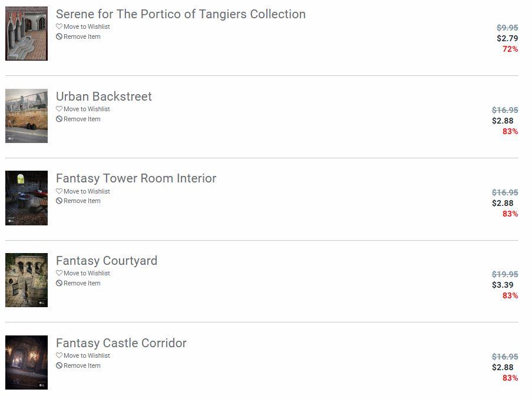This screenshot has height=399, width=532.
Task: Click heart icon beside Urban Backstreet
Action: click(x=59, y=109)
